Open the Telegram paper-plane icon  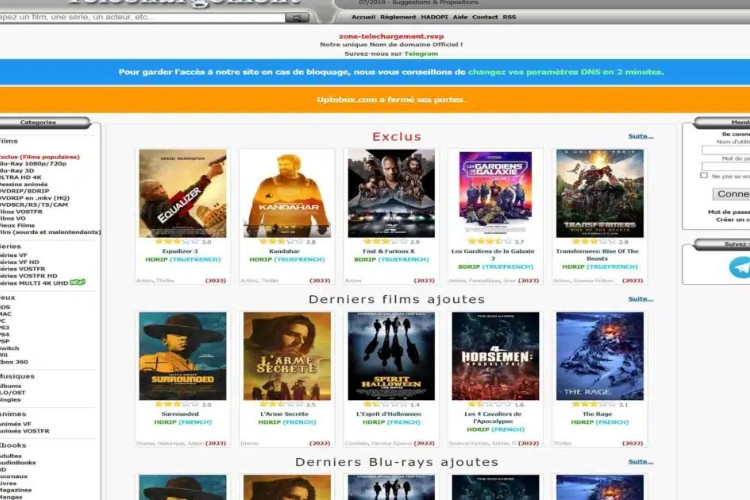740,267
